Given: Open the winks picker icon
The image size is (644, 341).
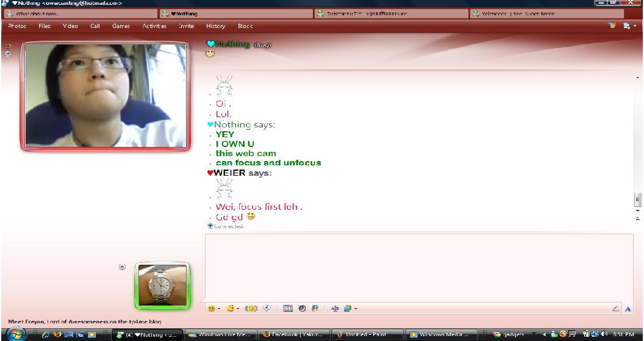Looking at the screenshot, I should pos(230,309).
